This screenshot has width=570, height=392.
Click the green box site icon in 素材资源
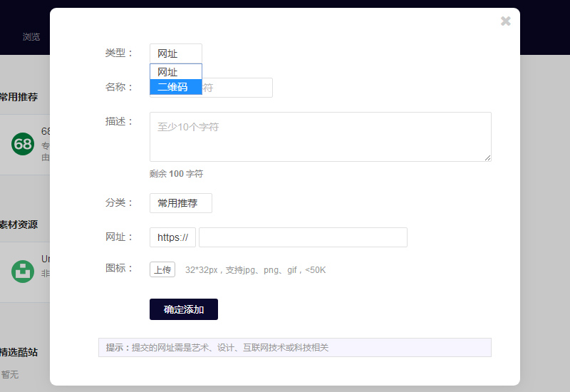[23, 272]
